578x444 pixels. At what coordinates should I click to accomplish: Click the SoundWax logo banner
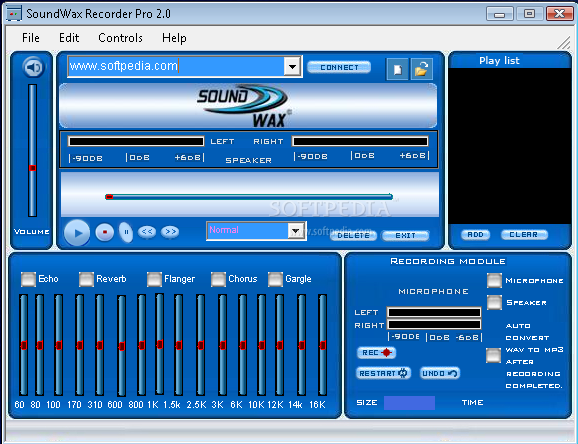click(x=248, y=106)
